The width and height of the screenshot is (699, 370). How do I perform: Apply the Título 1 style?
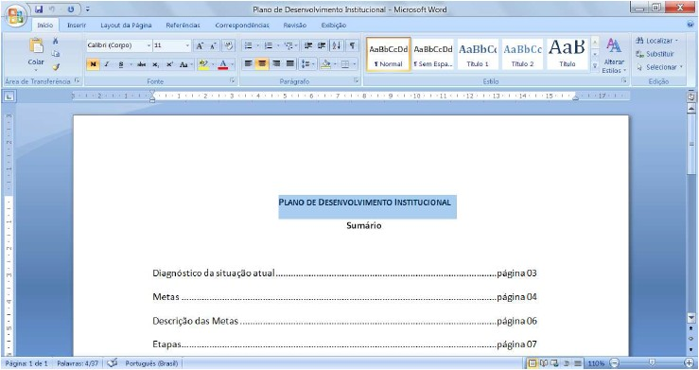pos(477,54)
